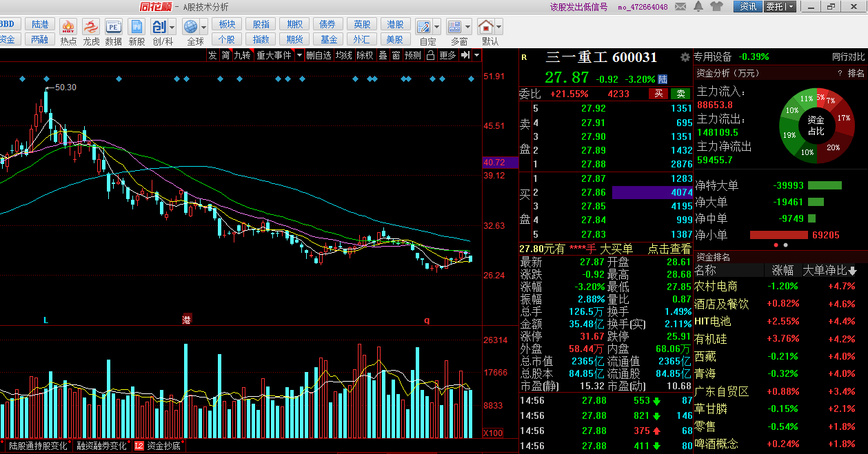This screenshot has width=868, height=454.
Task: Switch to 融资融券变化 tab
Action: pyautogui.click(x=101, y=446)
